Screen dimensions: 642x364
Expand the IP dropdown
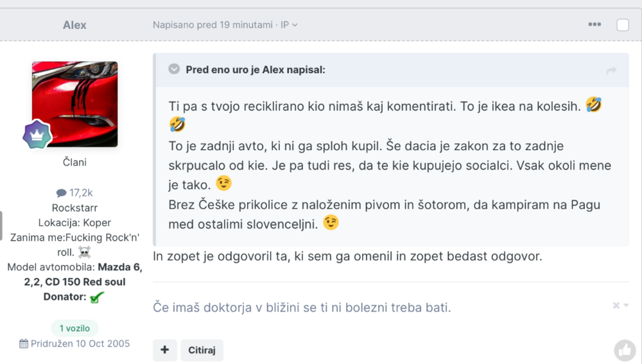pyautogui.click(x=290, y=25)
